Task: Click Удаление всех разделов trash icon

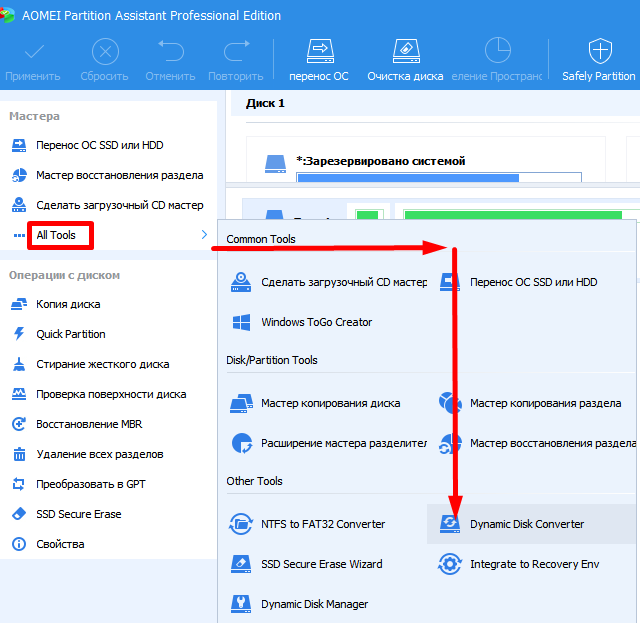Action: point(19,454)
